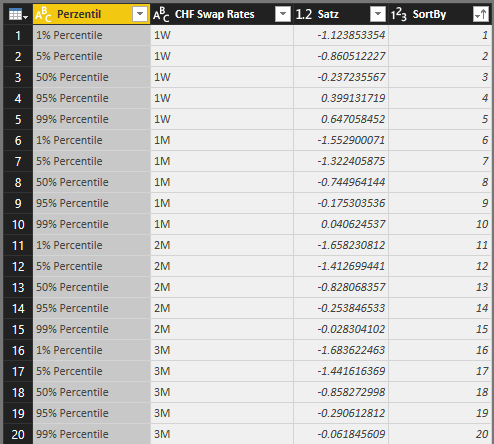Select row number 20
The width and height of the screenshot is (494, 444).
(18, 434)
